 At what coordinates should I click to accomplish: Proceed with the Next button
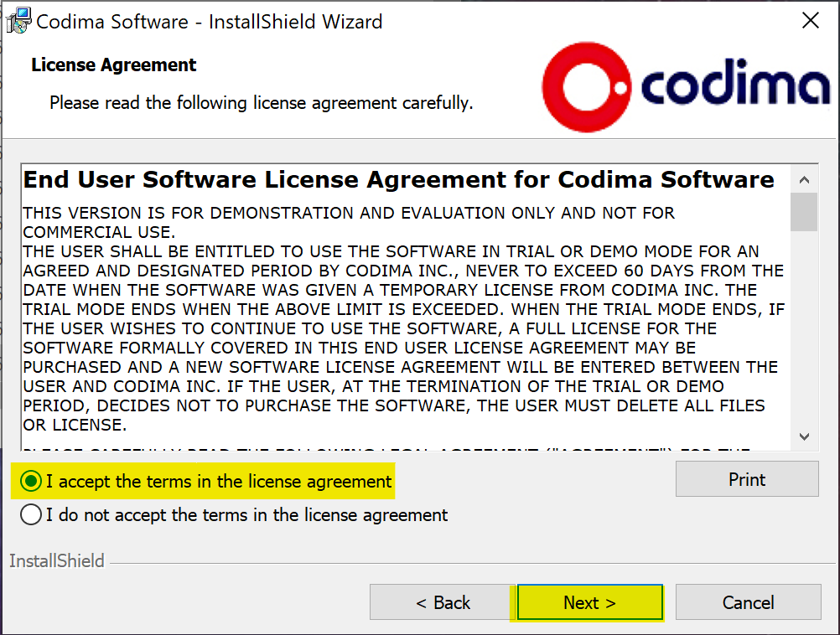[590, 602]
